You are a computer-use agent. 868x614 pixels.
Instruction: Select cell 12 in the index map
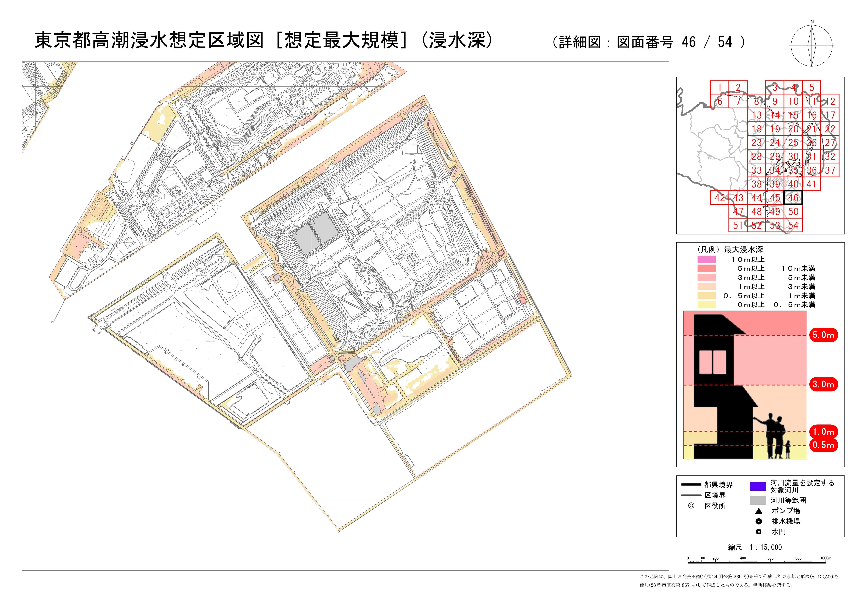(x=830, y=101)
